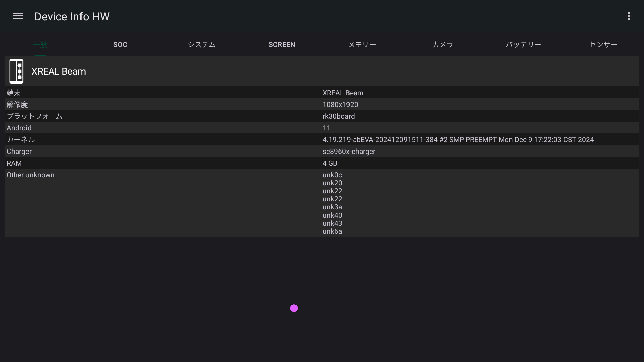Viewport: 644px width, 362px height.
Task: Open the hamburger navigation menu
Action: pos(18,16)
